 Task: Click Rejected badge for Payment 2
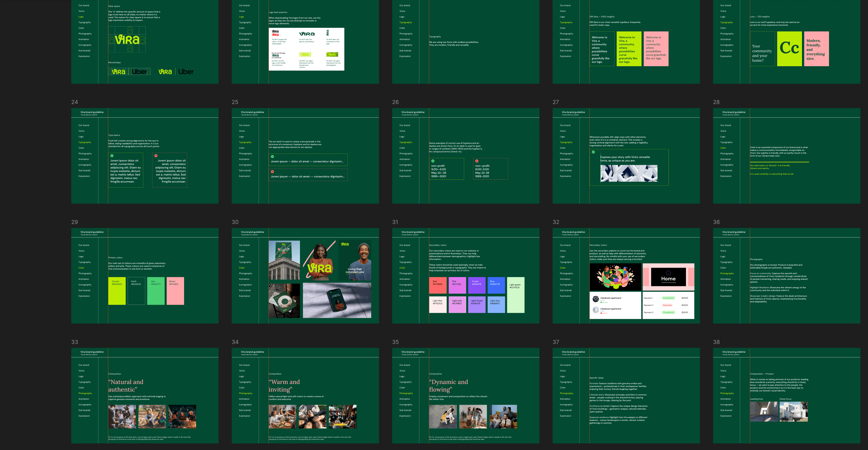(x=667, y=305)
